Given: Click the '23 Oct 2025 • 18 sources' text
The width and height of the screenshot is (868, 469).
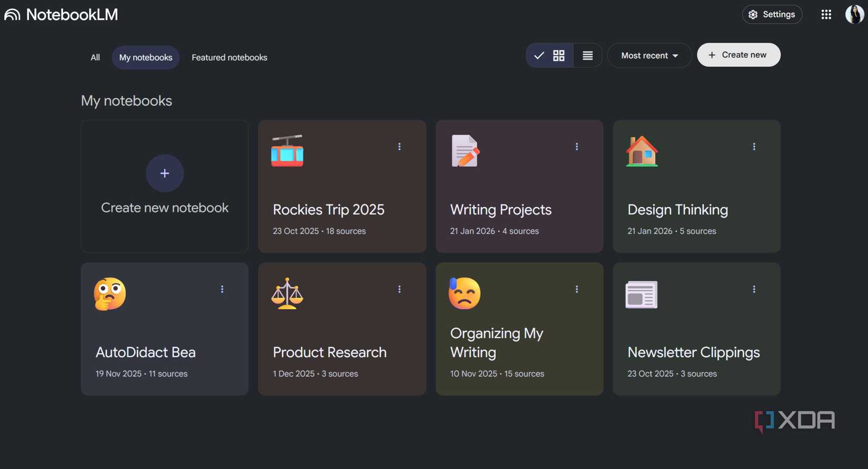Looking at the screenshot, I should [x=319, y=231].
